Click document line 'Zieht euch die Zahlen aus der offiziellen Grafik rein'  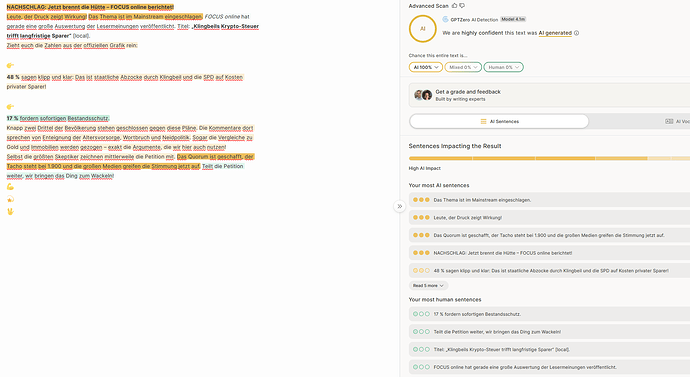tap(72, 45)
